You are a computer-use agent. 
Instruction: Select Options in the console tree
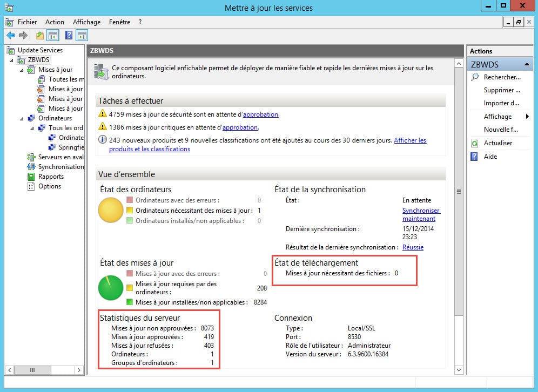tap(49, 186)
